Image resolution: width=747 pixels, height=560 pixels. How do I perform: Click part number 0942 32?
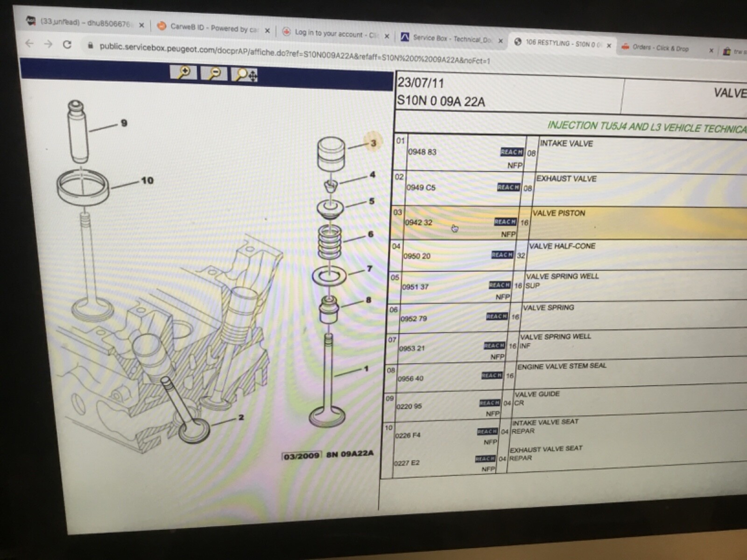(x=418, y=223)
